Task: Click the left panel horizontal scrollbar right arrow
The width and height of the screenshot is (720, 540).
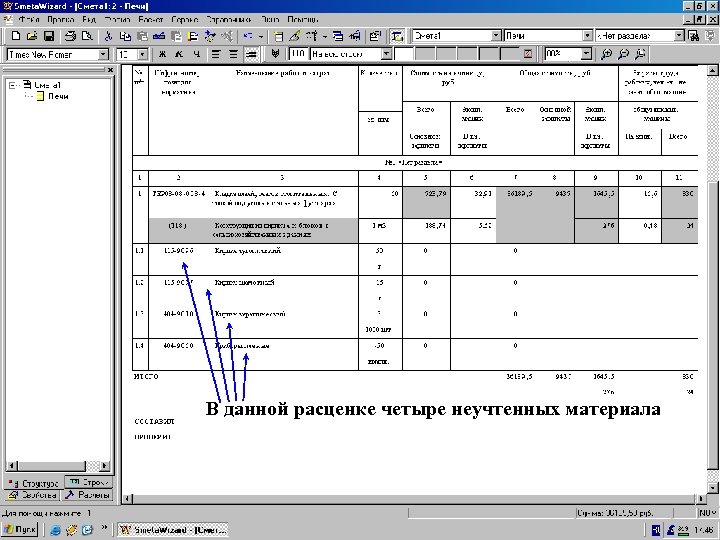Action: [104, 466]
